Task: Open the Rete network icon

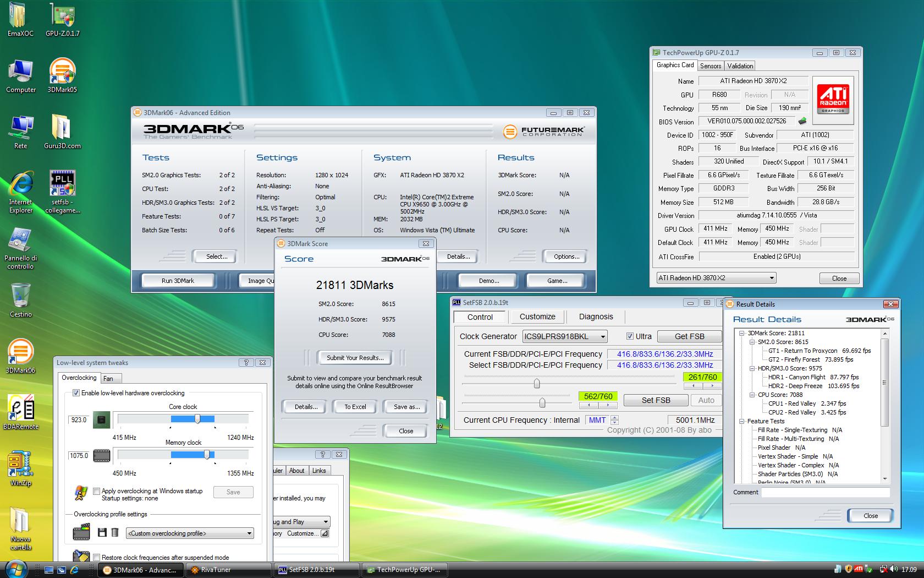Action: pos(21,132)
